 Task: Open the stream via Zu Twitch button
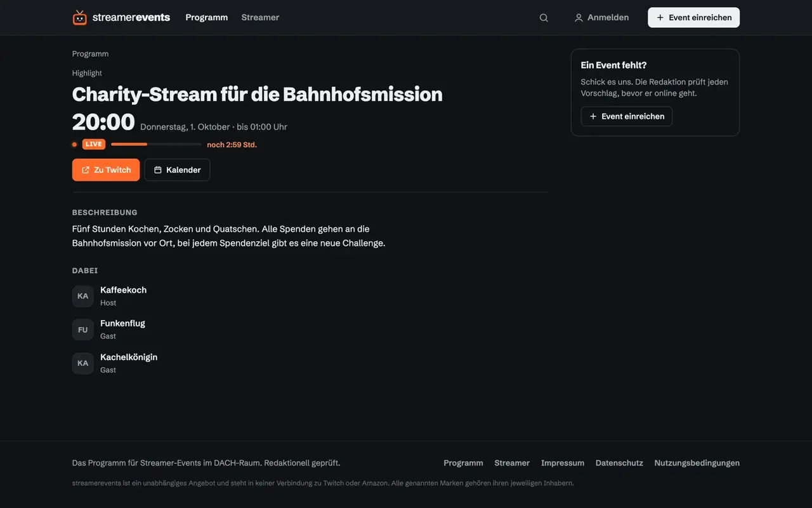click(106, 170)
